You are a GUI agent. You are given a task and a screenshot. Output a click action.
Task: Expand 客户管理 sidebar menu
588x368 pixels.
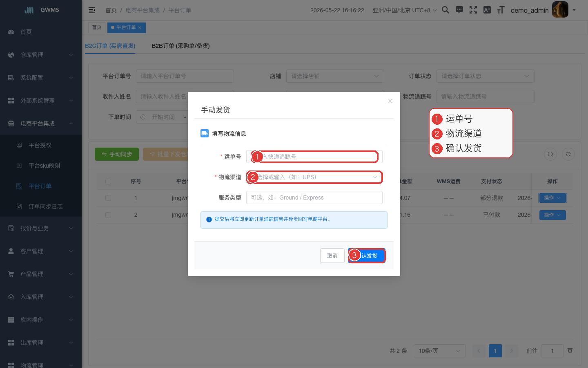pos(41,251)
